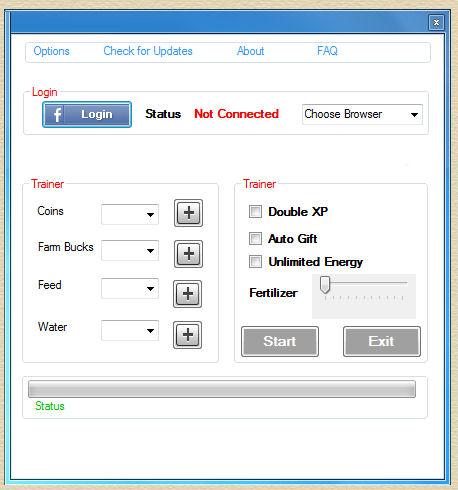Click the plus icon next to Coins
Image resolution: width=458 pixels, height=490 pixels.
pyautogui.click(x=188, y=213)
